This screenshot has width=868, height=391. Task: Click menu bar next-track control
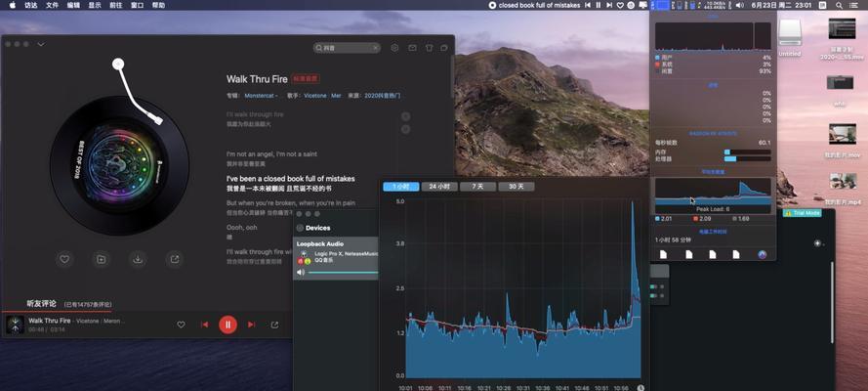[x=609, y=5]
